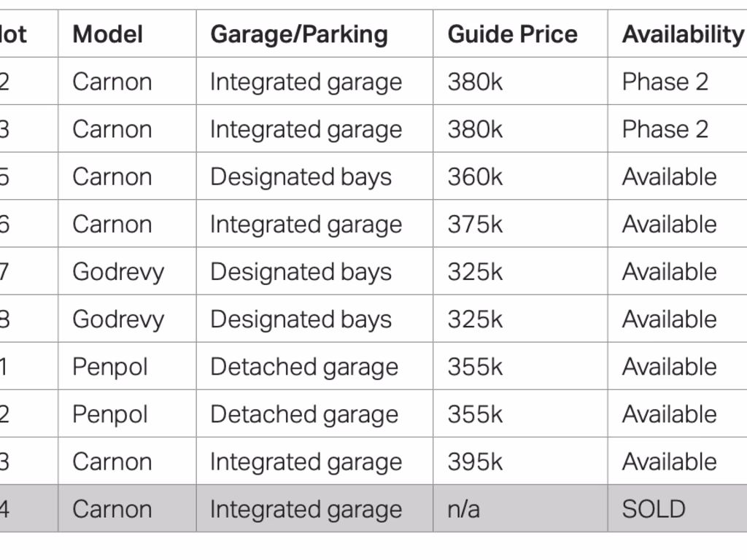The height and width of the screenshot is (560, 747).
Task: Select the 395k guide price cell
Action: coord(475,462)
